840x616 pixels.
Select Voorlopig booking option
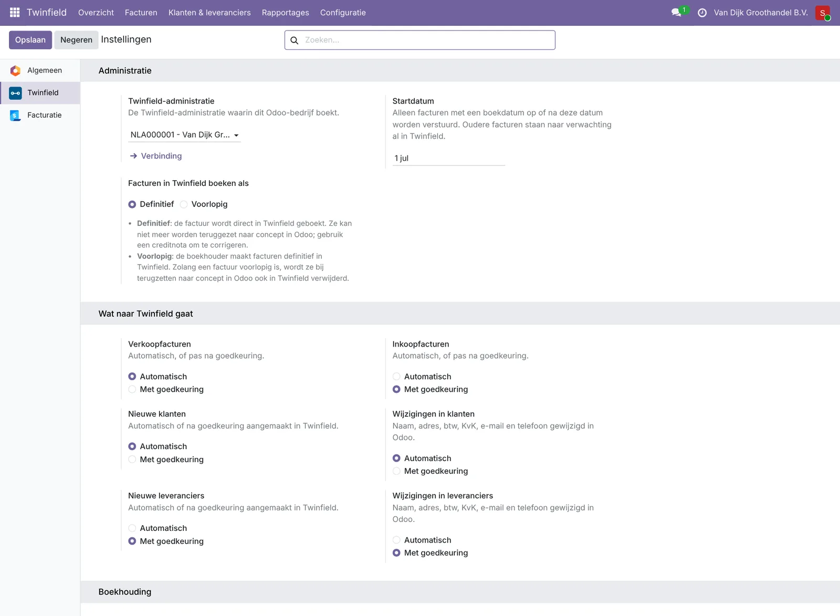point(184,204)
